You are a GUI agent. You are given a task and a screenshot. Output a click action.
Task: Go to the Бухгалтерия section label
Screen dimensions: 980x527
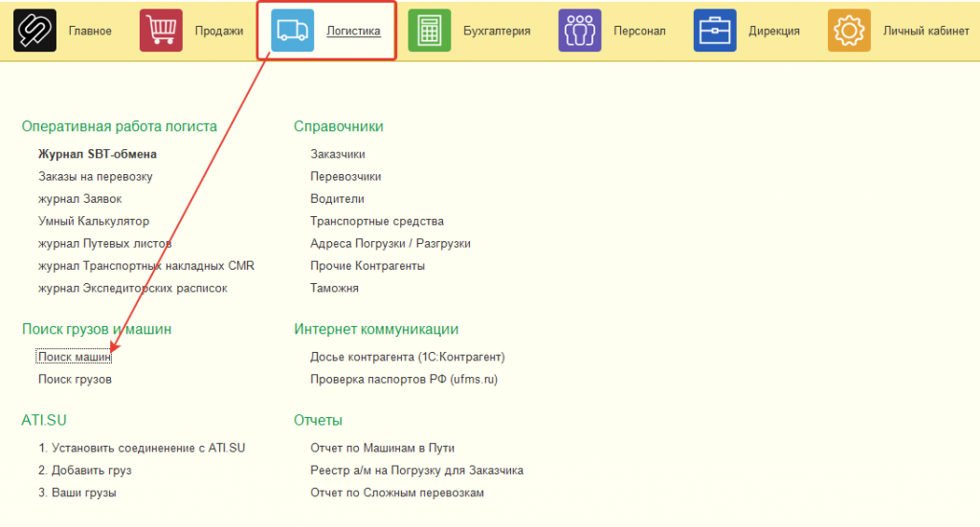[x=497, y=31]
